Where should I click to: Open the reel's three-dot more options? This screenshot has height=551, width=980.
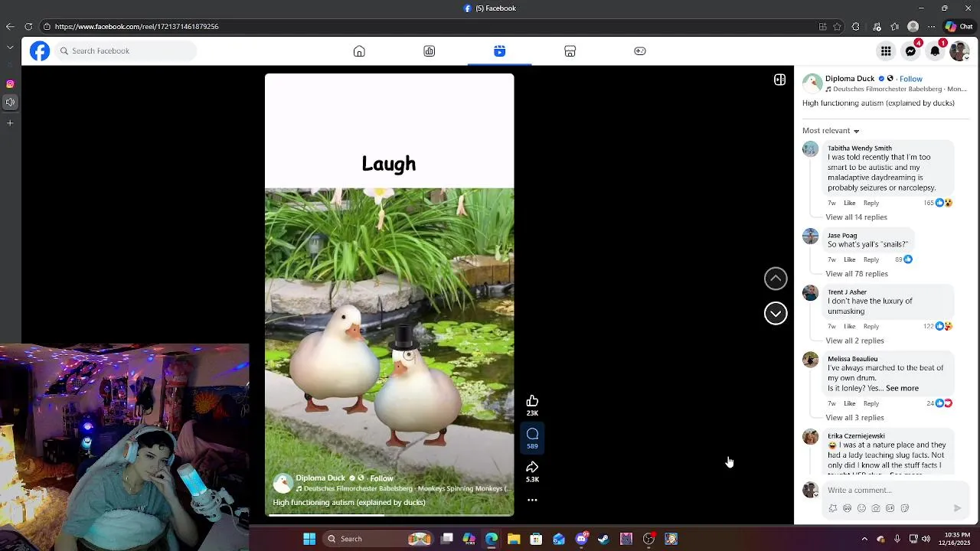pos(532,500)
